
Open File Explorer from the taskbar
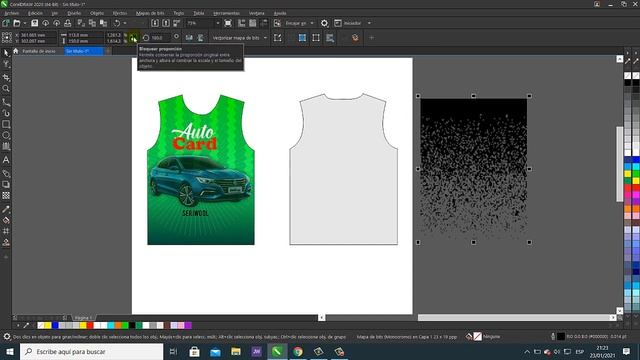(236, 351)
